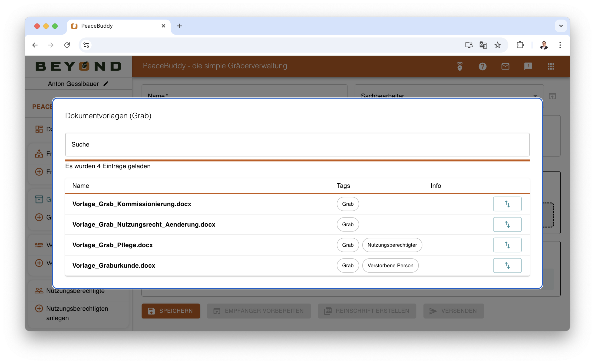Expand the Sachbearbeiter dropdown arrow

(535, 96)
